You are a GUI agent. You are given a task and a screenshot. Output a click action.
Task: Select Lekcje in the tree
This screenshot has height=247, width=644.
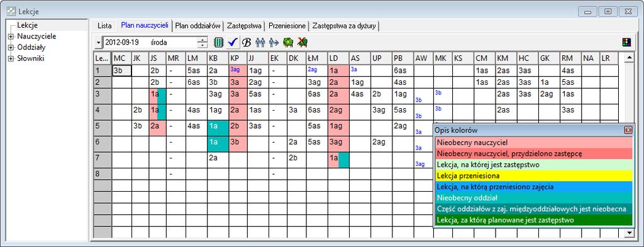click(28, 25)
